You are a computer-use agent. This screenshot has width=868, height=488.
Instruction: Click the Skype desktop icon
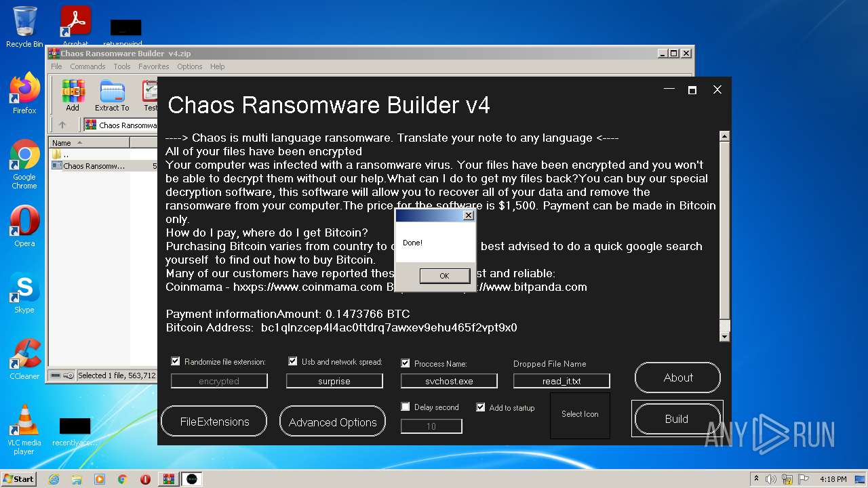(24, 293)
